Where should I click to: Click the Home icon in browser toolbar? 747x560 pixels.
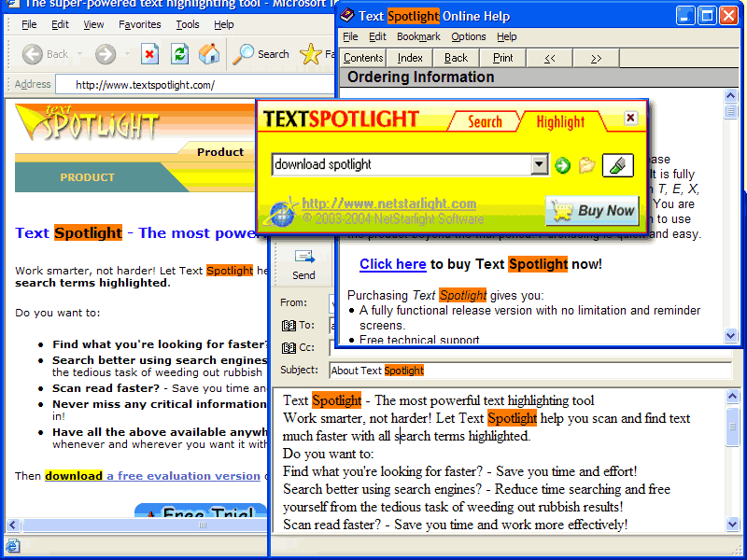coord(209,54)
